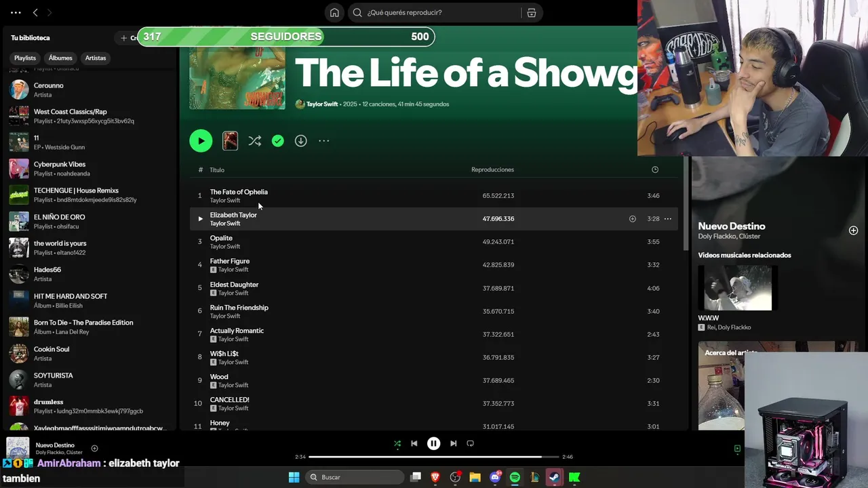Select the Opalite track
The image size is (868, 488).
434,242
